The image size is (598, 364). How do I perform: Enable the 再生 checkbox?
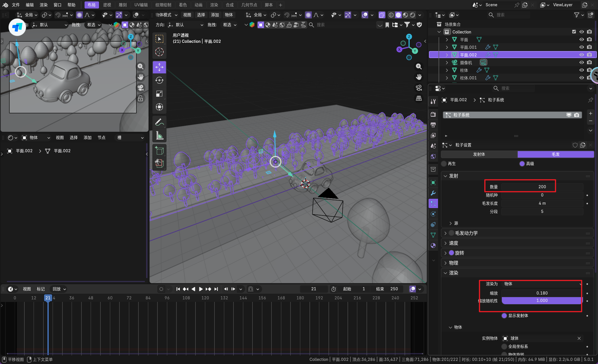click(444, 164)
